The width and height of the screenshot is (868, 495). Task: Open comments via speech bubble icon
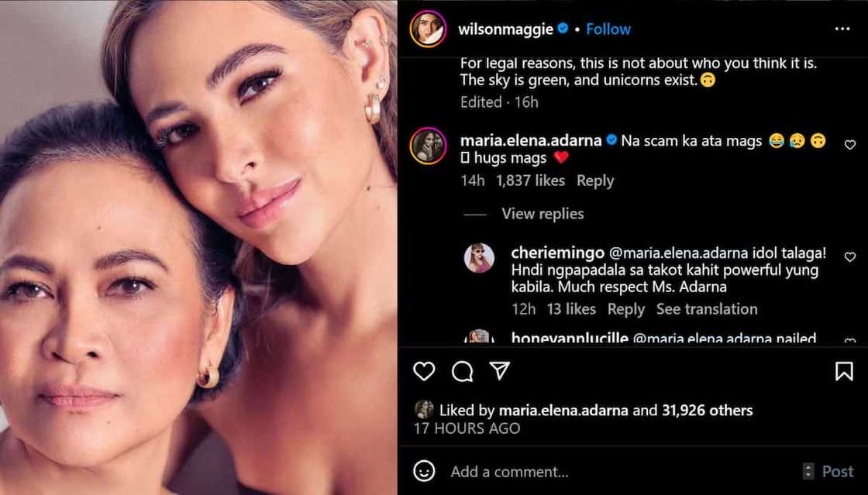click(463, 372)
